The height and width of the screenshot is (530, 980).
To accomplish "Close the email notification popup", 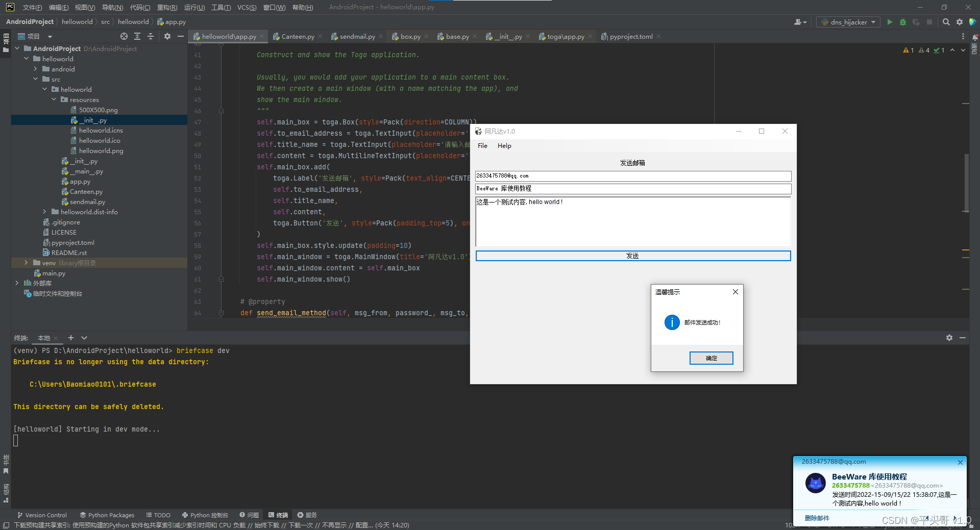I will (960, 462).
